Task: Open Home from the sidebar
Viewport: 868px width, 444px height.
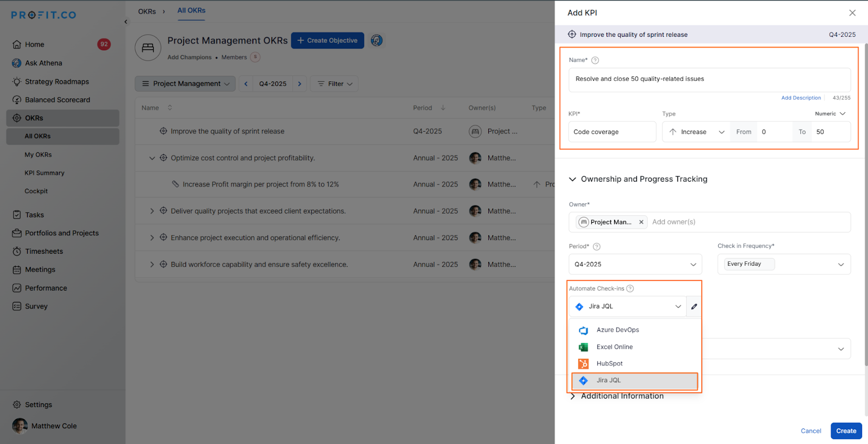Action: tap(34, 44)
